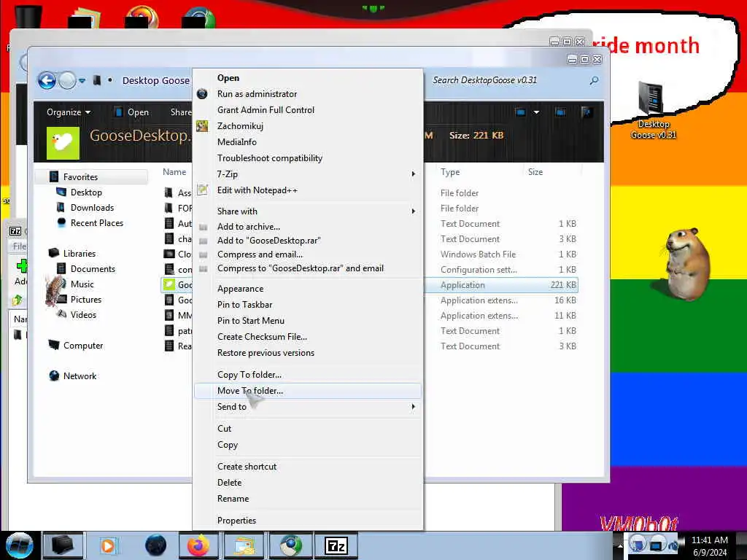Image resolution: width=747 pixels, height=560 pixels.
Task: Choose Create shortcut
Action: [307, 467]
